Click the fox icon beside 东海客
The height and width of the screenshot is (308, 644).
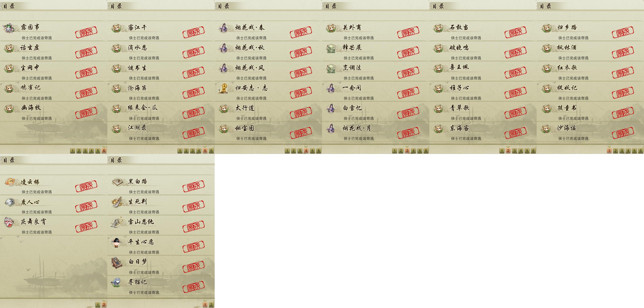pyautogui.click(x=438, y=129)
